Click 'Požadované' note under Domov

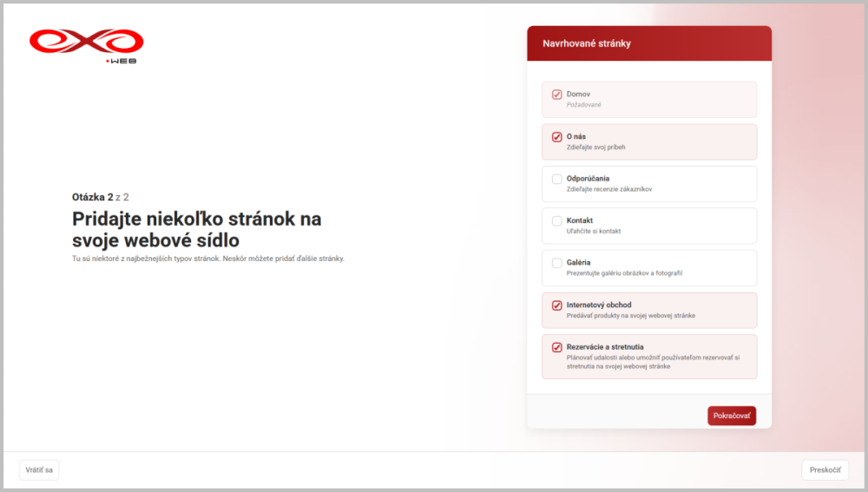point(583,105)
